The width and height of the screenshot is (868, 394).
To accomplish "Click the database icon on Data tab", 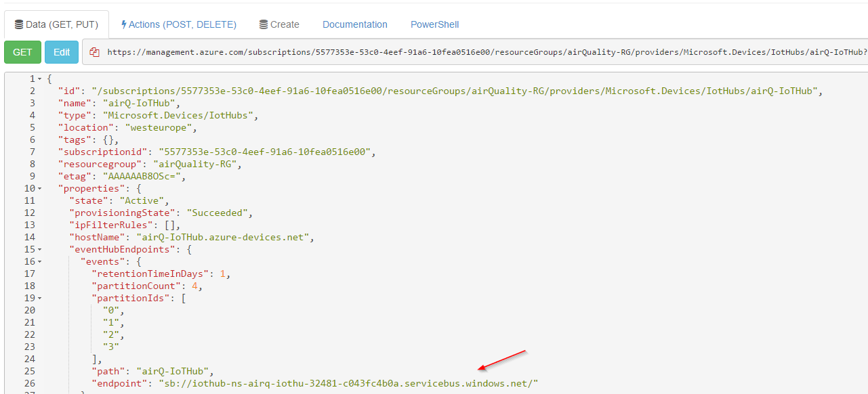I will coord(19,24).
